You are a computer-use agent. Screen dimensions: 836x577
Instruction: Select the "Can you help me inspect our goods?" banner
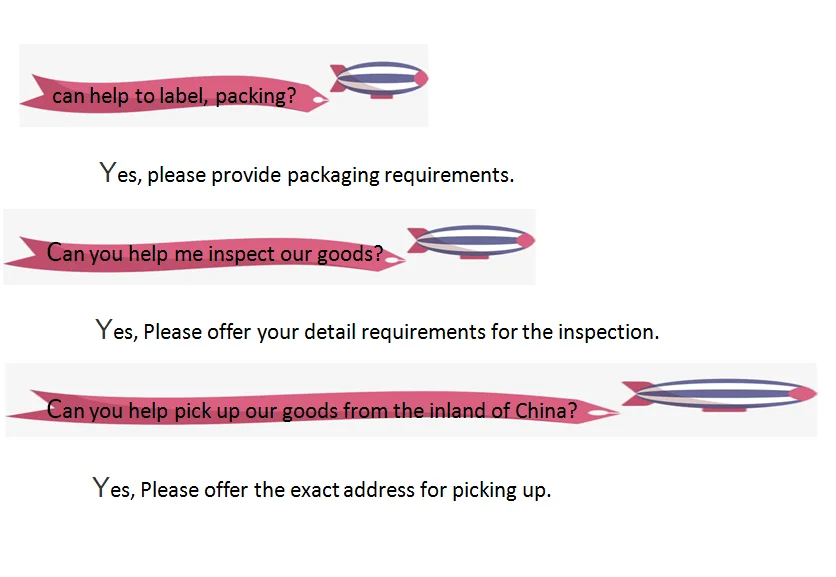tap(215, 254)
